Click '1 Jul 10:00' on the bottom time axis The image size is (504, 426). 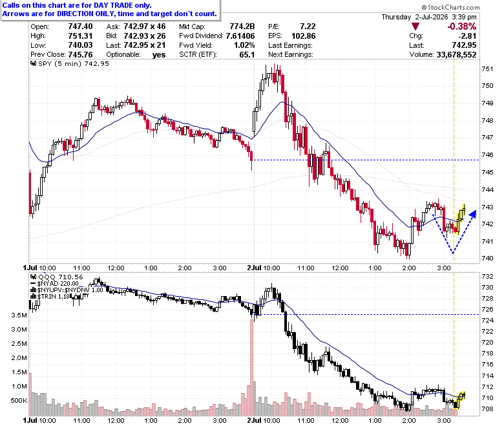click(x=39, y=421)
